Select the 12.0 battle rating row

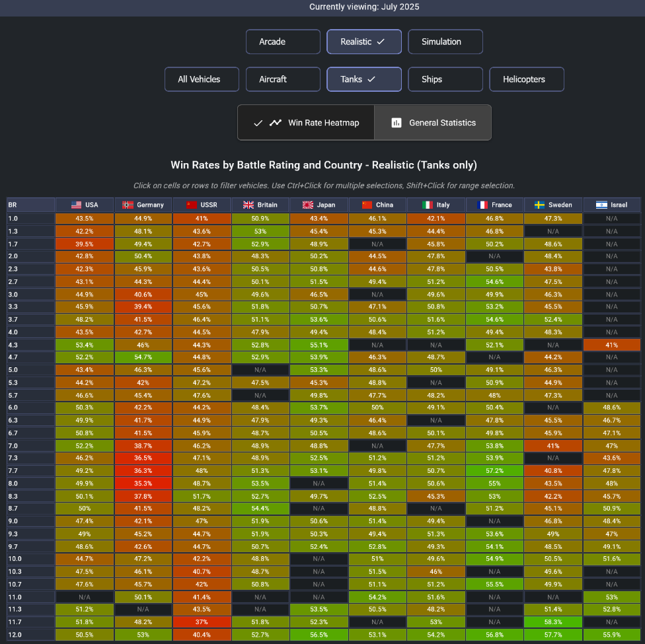point(31,635)
